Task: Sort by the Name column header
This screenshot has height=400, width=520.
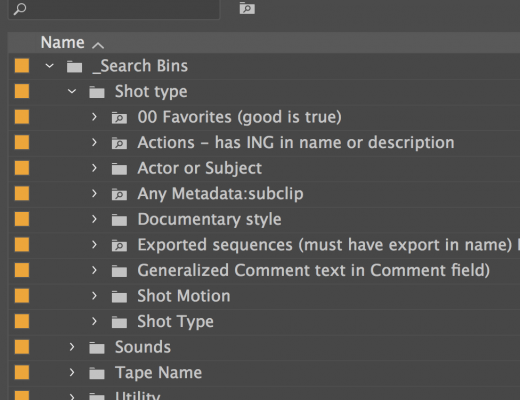Action: pos(62,43)
